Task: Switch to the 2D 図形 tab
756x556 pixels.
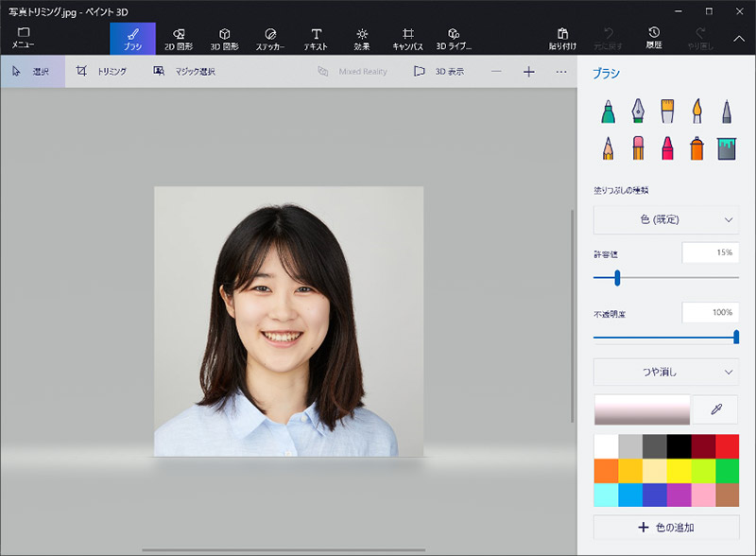Action: click(180, 38)
